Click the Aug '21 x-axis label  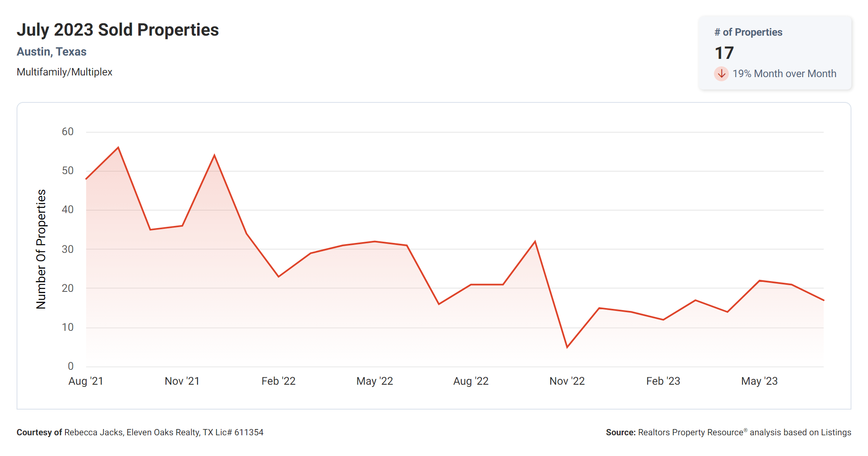click(x=86, y=381)
